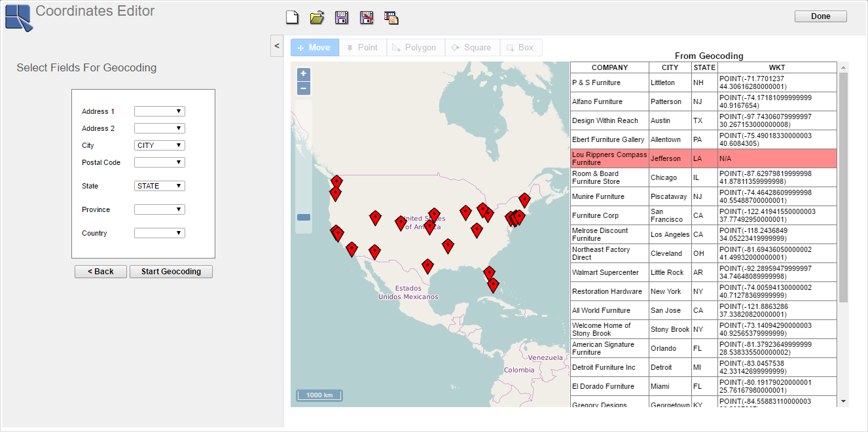868x432 pixels.
Task: Select the Walmart Supercenter row
Action: click(704, 272)
